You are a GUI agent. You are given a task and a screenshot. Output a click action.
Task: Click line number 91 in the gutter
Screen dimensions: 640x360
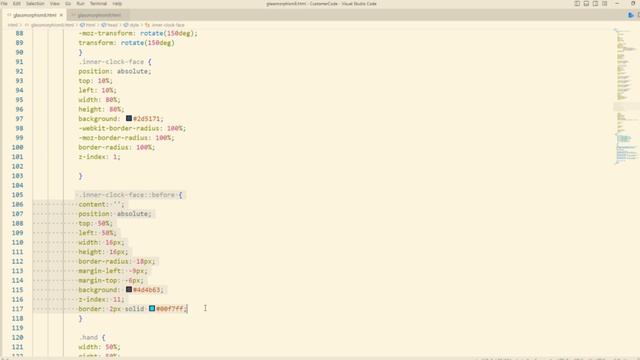(x=19, y=62)
